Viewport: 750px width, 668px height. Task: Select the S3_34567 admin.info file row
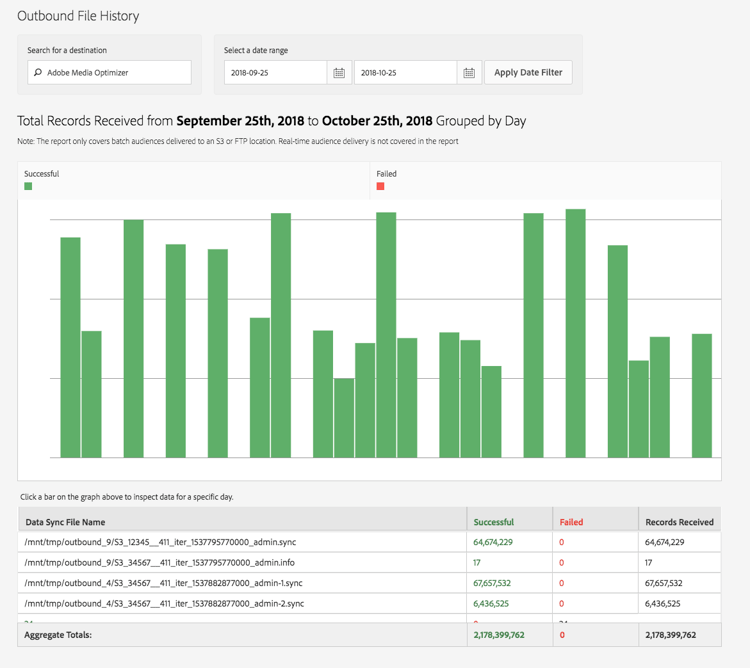pos(369,563)
